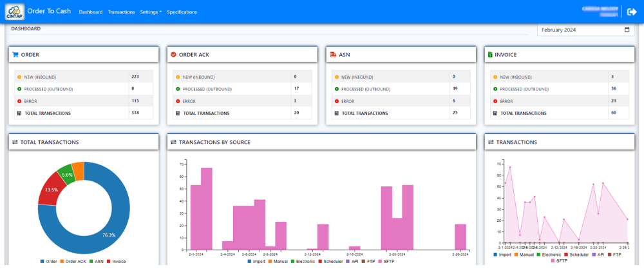
Task: Click the red ERROR icon in ORDER card
Action: (x=19, y=101)
